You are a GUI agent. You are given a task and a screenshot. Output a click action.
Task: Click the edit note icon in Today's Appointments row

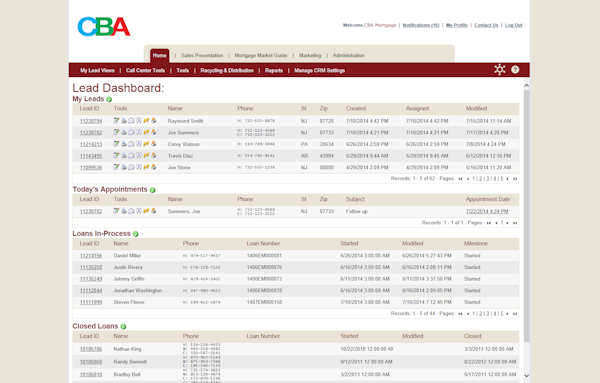pyautogui.click(x=116, y=211)
